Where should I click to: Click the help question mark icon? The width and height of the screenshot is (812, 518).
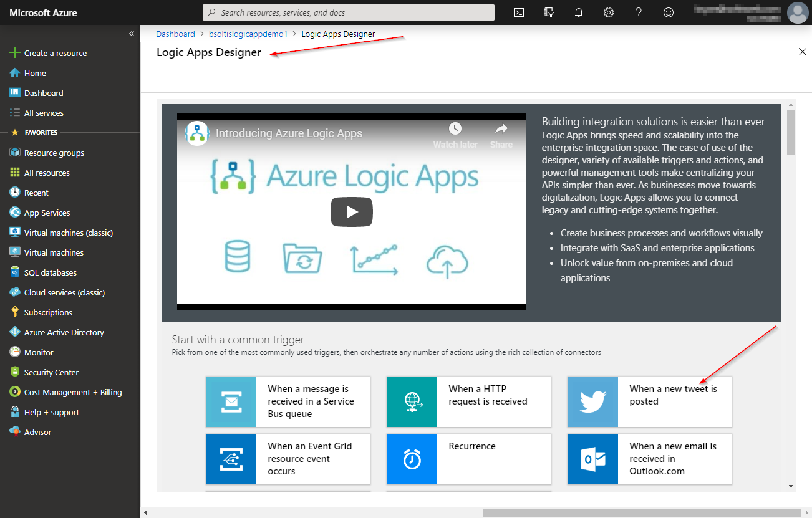point(639,12)
